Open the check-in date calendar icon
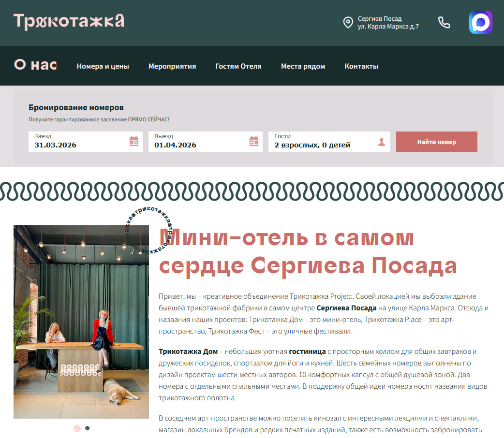504x438 pixels. (x=134, y=141)
